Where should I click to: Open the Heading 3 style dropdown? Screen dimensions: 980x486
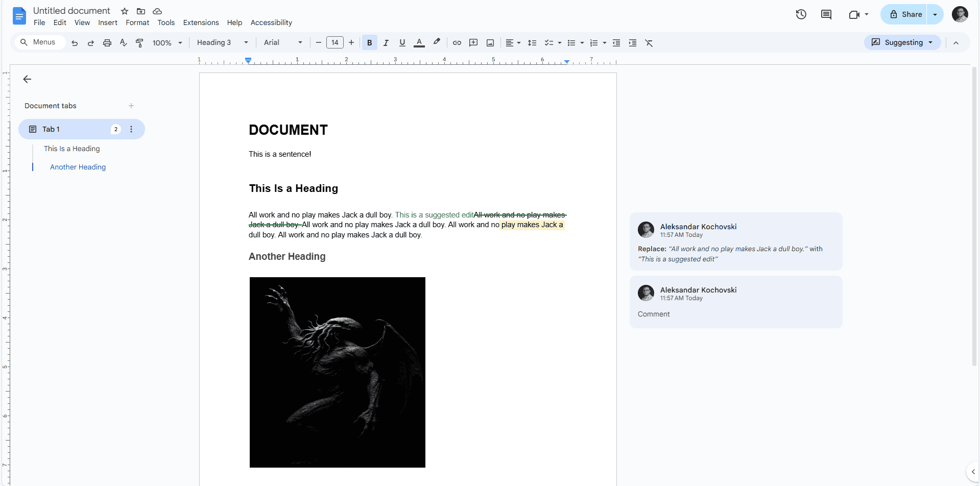tap(222, 43)
